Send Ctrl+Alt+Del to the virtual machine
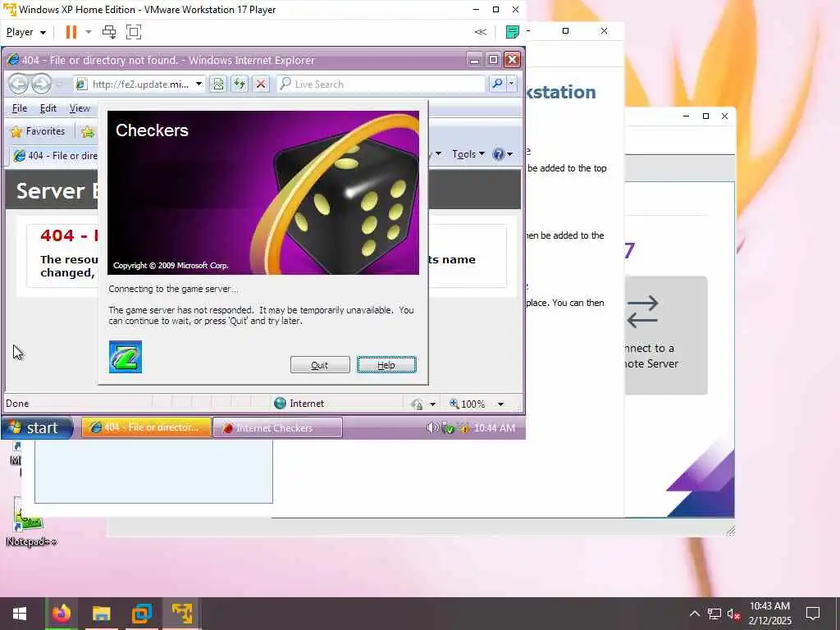Screen dimensions: 840x630 (x=109, y=32)
